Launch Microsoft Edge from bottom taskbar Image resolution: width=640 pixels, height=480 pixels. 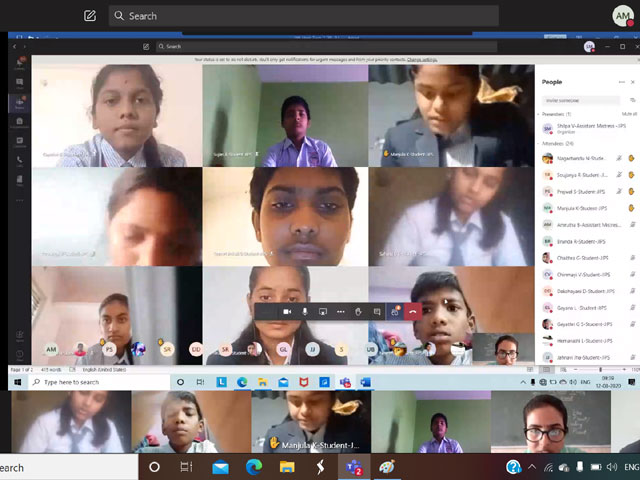(x=253, y=467)
